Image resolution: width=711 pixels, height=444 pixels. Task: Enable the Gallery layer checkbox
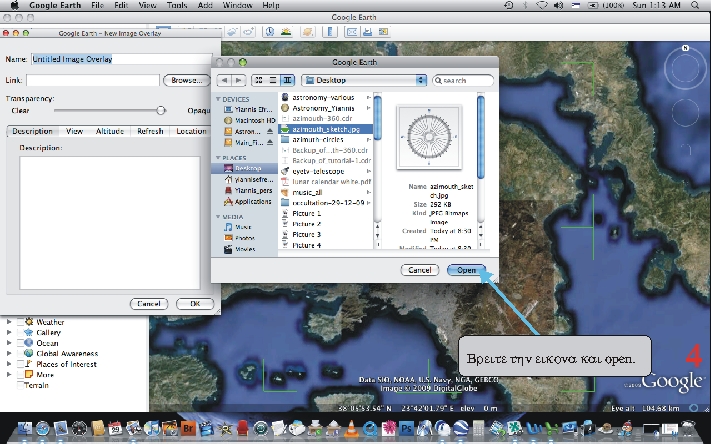20,332
